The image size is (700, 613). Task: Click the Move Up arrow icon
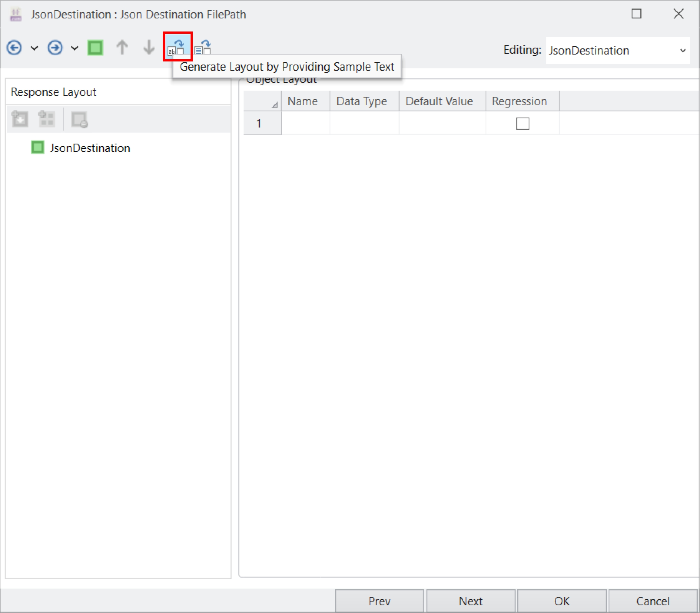[122, 48]
